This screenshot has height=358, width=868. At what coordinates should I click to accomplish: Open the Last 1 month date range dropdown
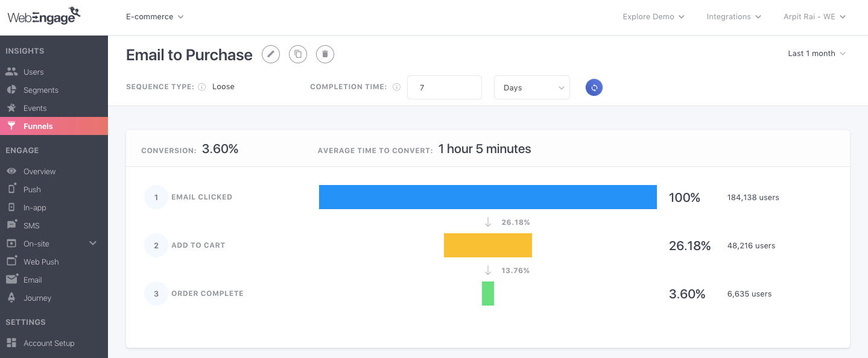817,54
